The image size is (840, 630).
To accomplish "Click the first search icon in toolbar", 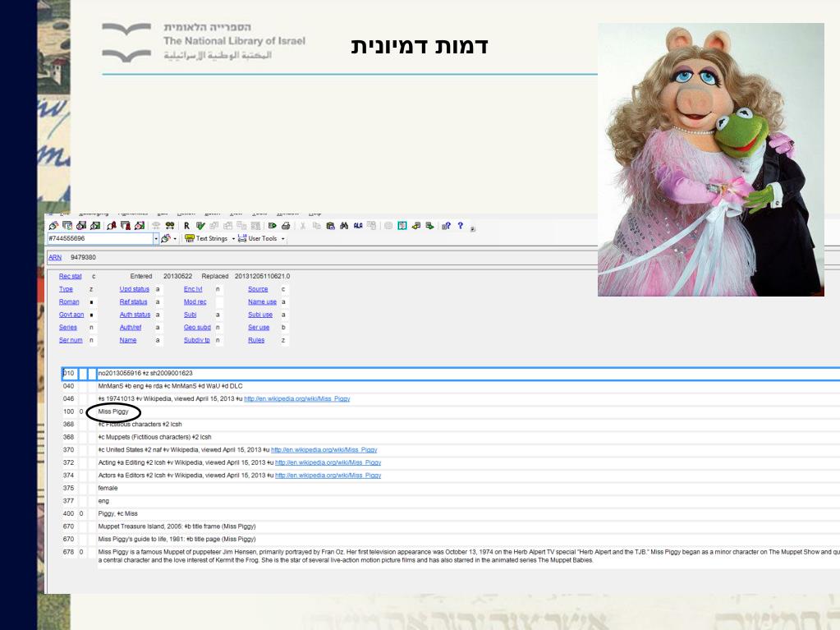I will [x=53, y=226].
